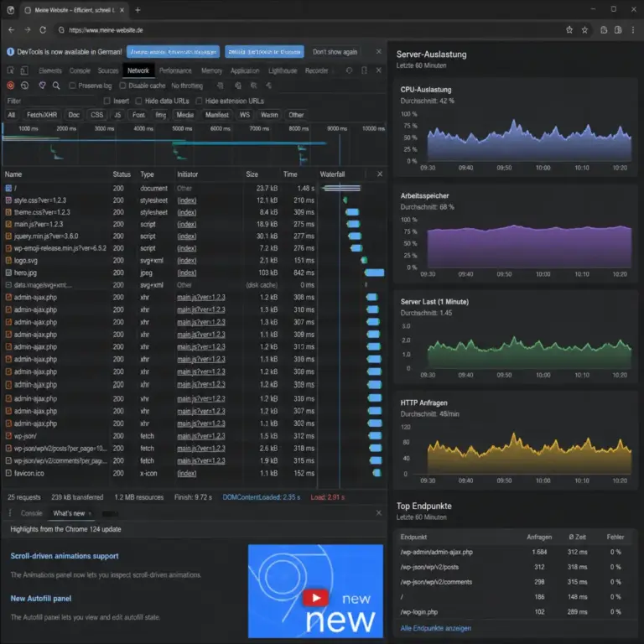This screenshot has height=644, width=644.
Task: Filter requests by WS type
Action: click(245, 115)
